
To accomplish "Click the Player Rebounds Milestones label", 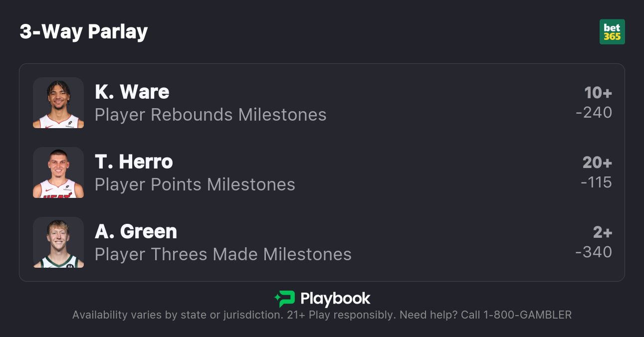I will point(211,115).
